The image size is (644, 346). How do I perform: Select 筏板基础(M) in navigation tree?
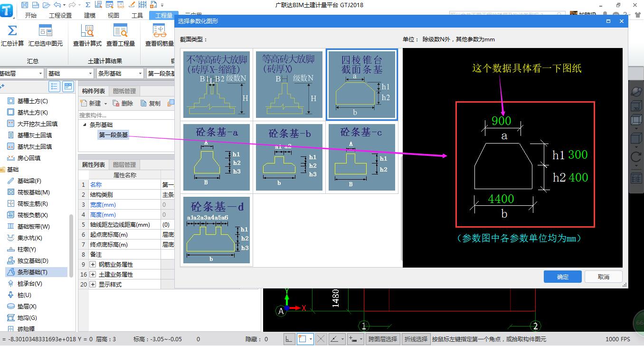[x=33, y=192]
